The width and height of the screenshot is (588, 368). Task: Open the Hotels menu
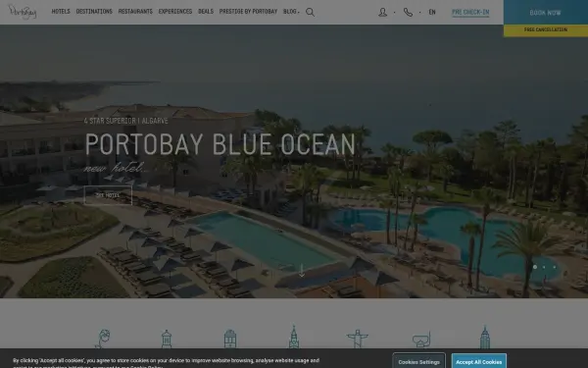pyautogui.click(x=61, y=12)
